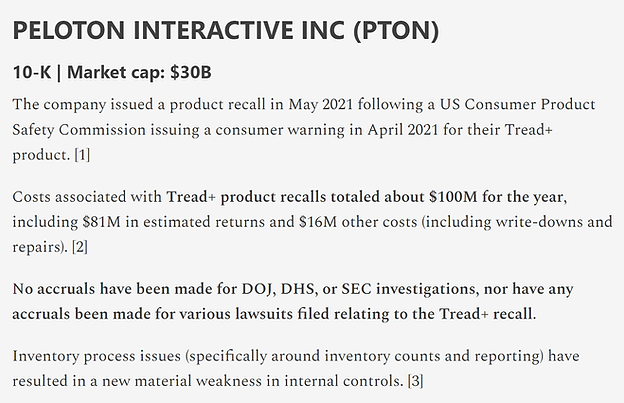Click the PELOTON INTERACTIVE INC (PTON) heading
Viewport: 624px width, 403px height.
click(x=226, y=30)
